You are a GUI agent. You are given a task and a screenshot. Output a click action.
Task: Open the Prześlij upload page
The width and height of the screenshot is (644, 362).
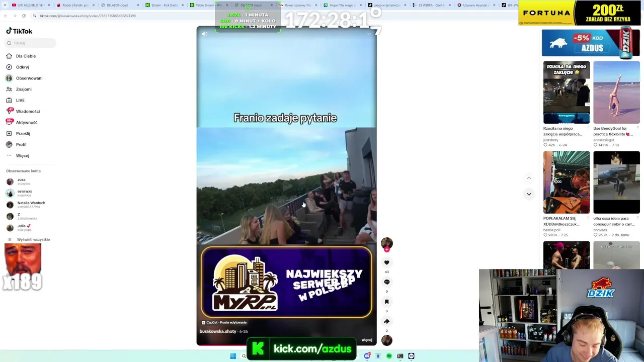click(x=18, y=134)
